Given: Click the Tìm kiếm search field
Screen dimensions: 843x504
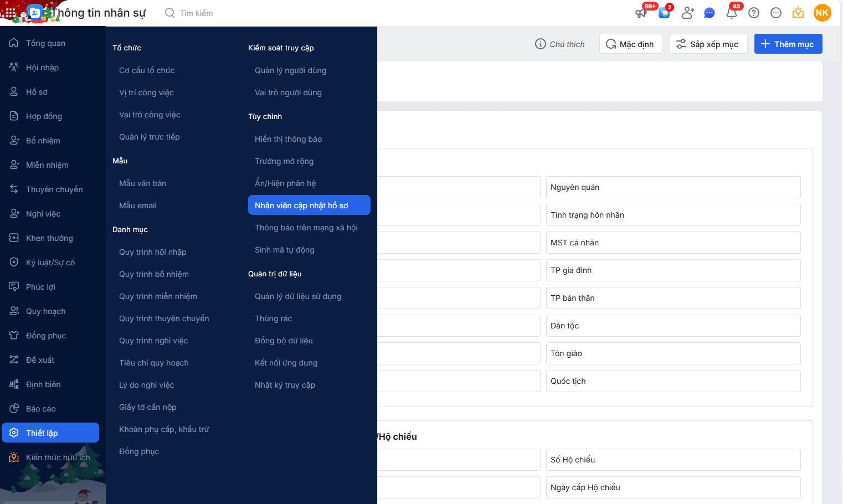Looking at the screenshot, I should click(196, 13).
